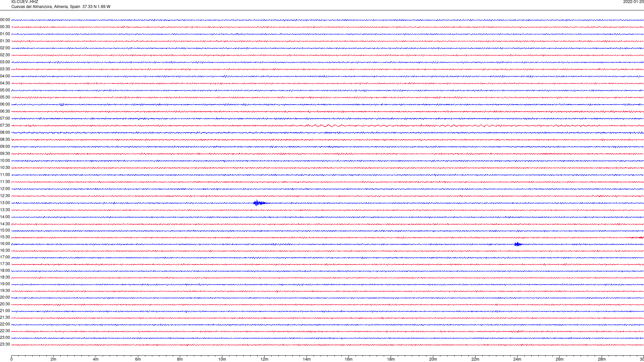
Task: Click the date label 2022-01-20
Action: point(633,2)
